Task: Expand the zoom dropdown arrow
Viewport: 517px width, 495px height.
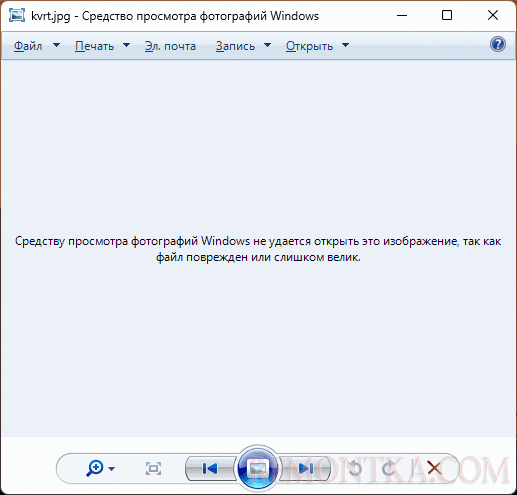Action: pyautogui.click(x=112, y=469)
